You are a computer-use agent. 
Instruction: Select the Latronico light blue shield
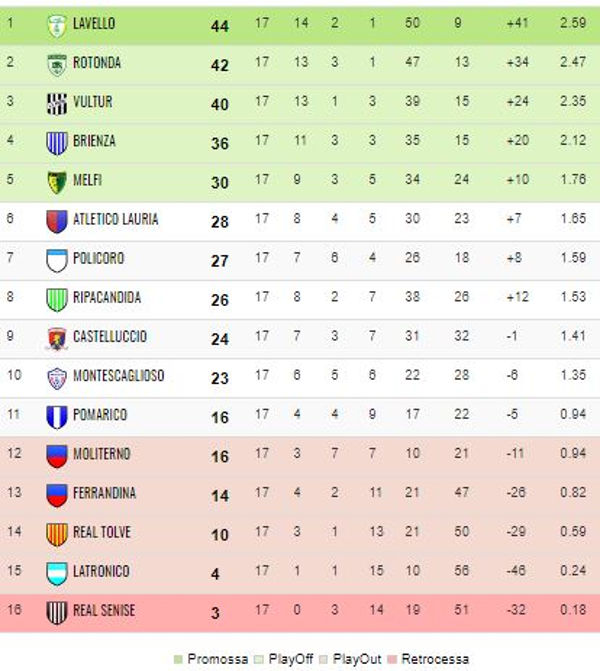pyautogui.click(x=56, y=573)
